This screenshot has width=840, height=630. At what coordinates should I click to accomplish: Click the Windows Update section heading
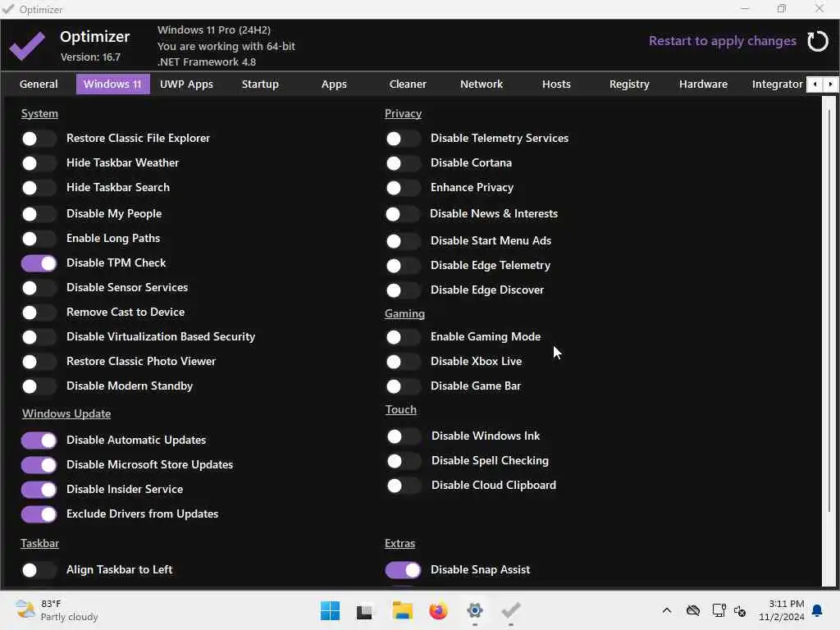pyautogui.click(x=66, y=413)
